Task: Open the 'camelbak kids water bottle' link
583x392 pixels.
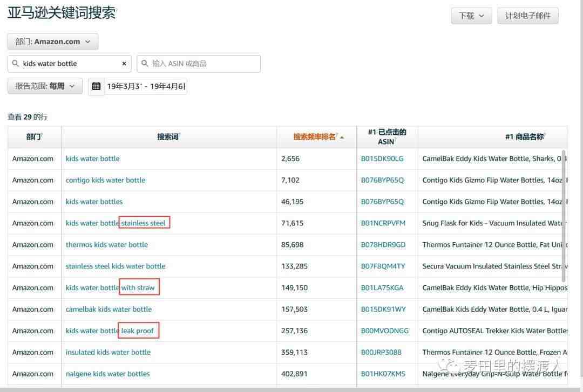Action: [x=109, y=310]
